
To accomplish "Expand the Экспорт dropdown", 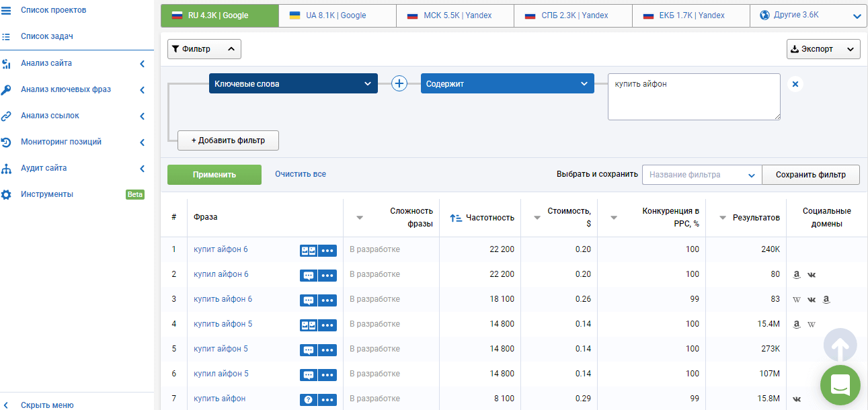I will [x=823, y=49].
